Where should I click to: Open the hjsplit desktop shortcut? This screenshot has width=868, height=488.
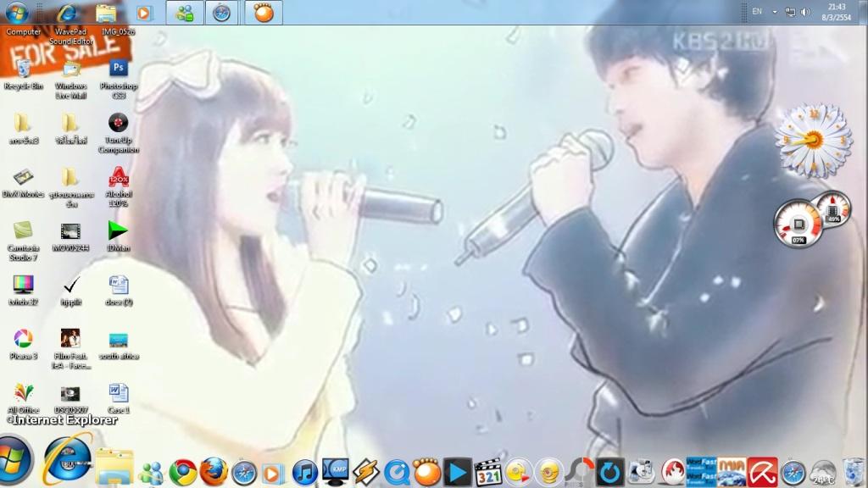71,291
